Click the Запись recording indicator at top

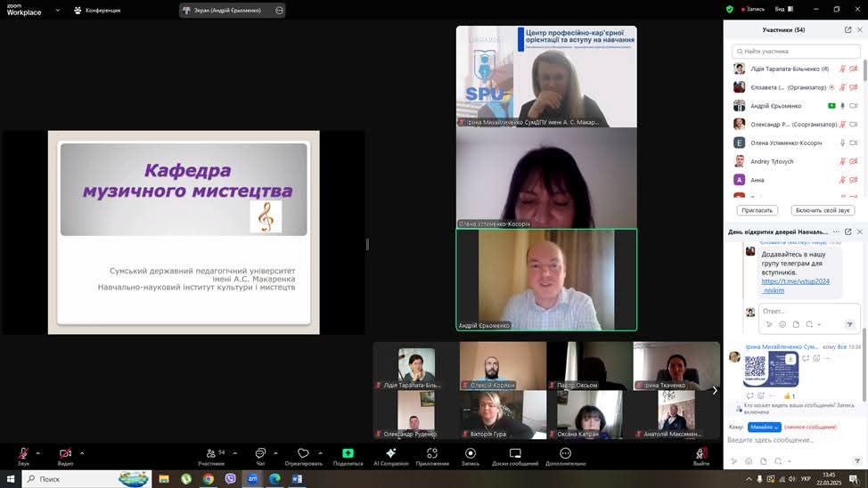[x=753, y=10]
